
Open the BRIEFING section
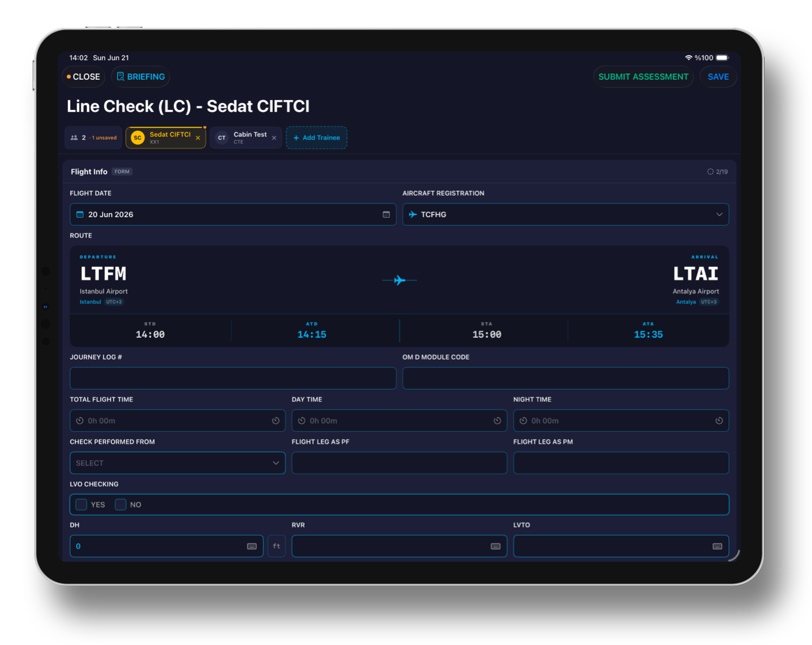tap(141, 77)
